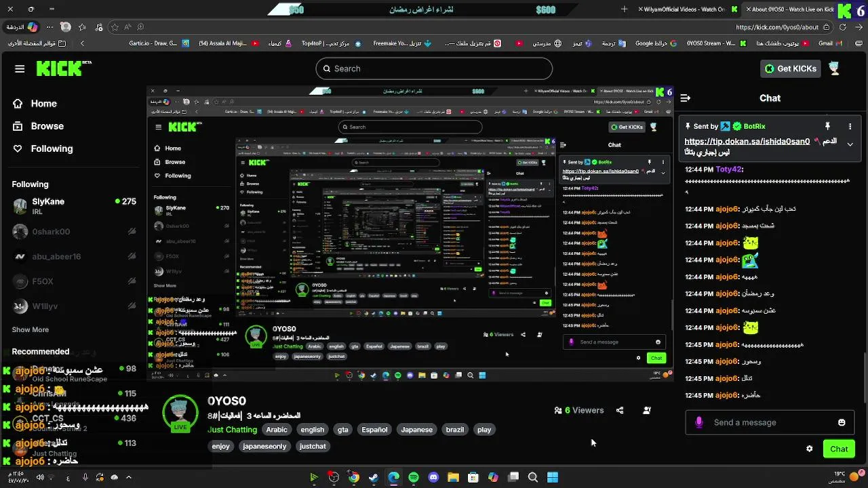Open Just Chatting category link
This screenshot has width=868, height=488.
point(232,430)
